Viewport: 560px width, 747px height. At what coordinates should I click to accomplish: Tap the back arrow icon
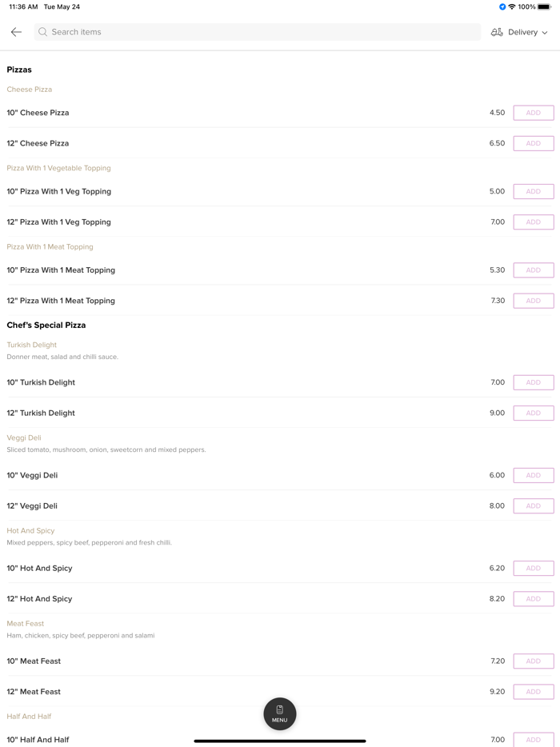click(x=16, y=32)
